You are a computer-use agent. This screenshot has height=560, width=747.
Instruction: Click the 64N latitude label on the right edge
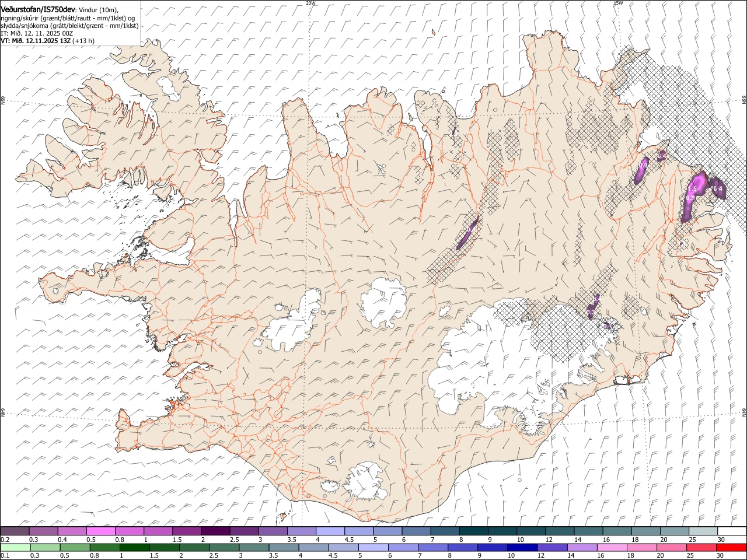744,412
